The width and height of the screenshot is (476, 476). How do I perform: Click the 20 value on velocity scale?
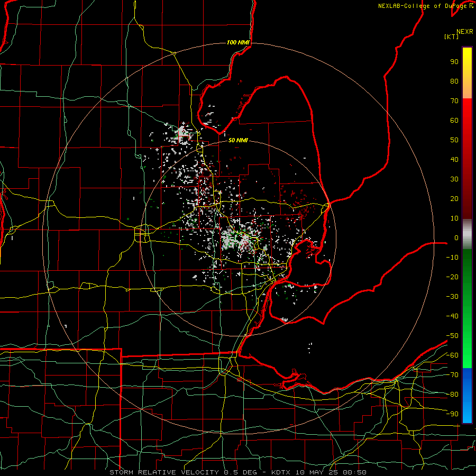click(x=454, y=198)
